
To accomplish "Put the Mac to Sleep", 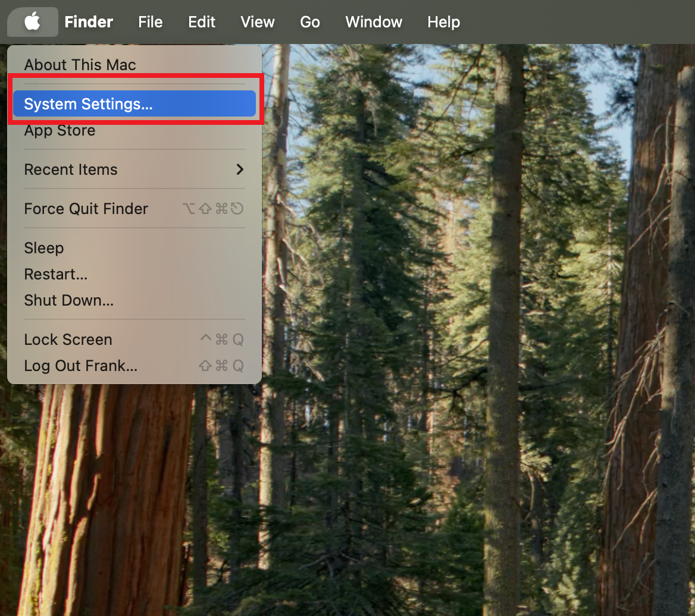I will (x=43, y=248).
